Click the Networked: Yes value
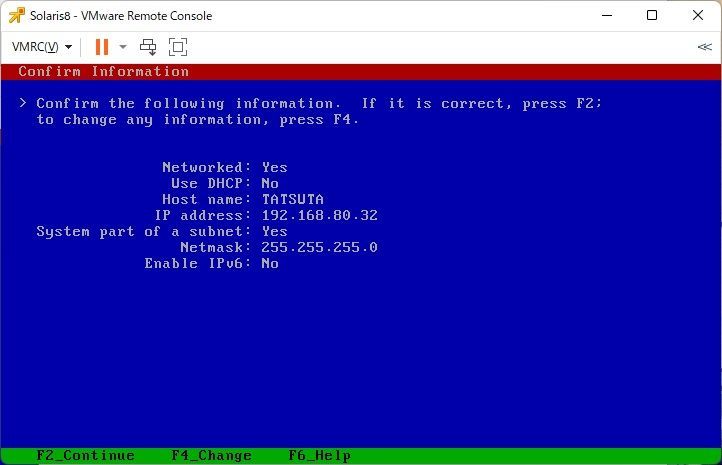Screen dimensions: 722x465 pos(274,167)
